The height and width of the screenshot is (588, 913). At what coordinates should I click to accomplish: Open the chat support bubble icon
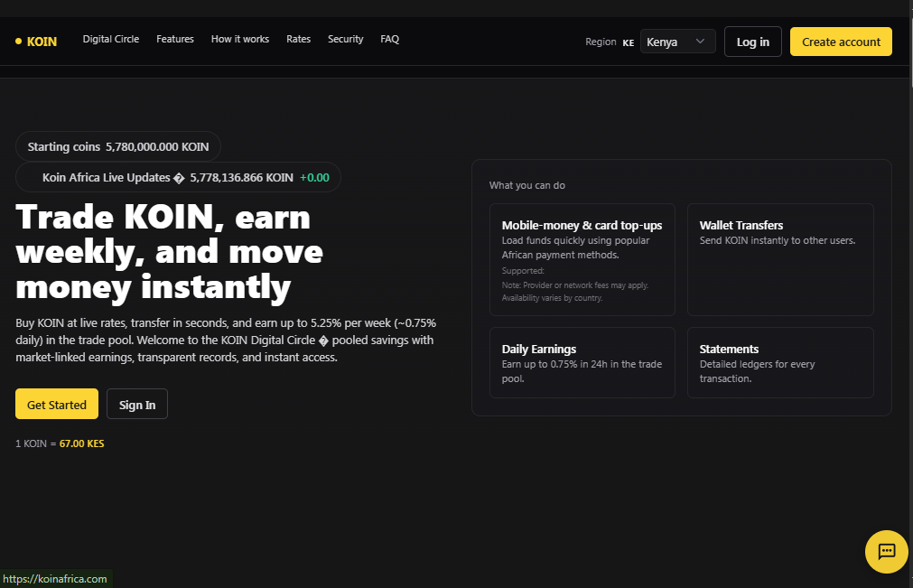[886, 551]
